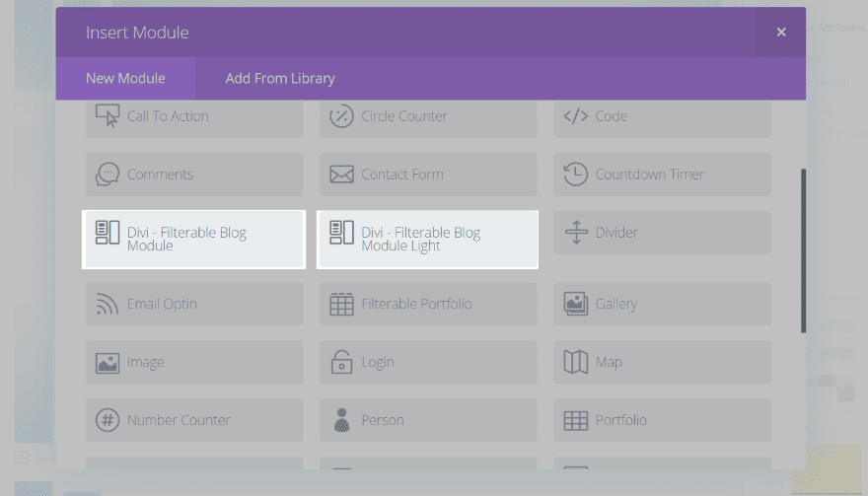
Task: Click the Comments speech bubble icon
Action: tap(108, 175)
